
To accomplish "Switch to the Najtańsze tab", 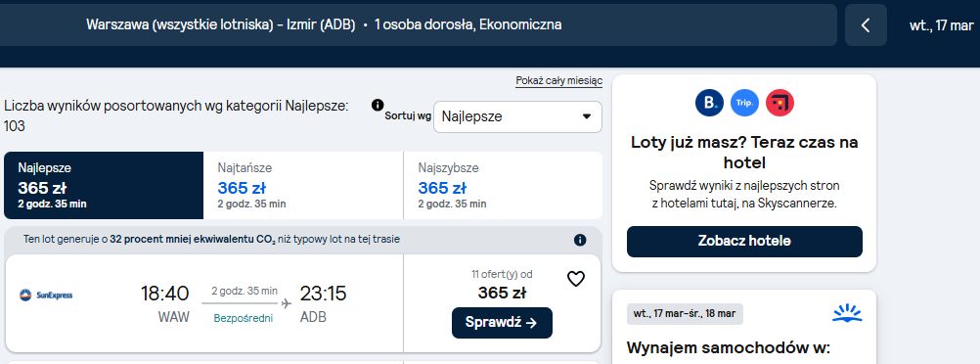I will point(303,185).
